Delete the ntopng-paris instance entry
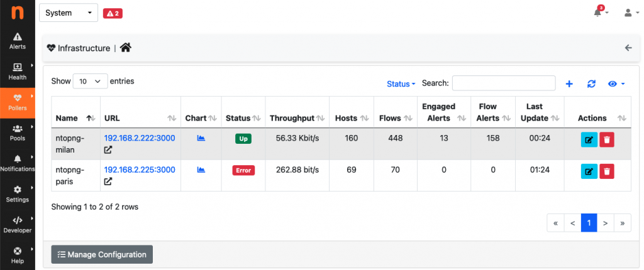The width and height of the screenshot is (644, 270). [607, 171]
